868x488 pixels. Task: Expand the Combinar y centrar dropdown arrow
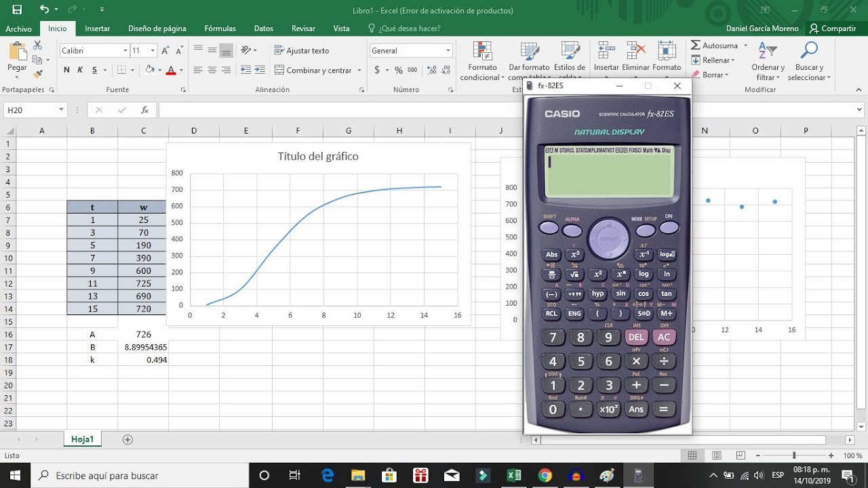(359, 70)
